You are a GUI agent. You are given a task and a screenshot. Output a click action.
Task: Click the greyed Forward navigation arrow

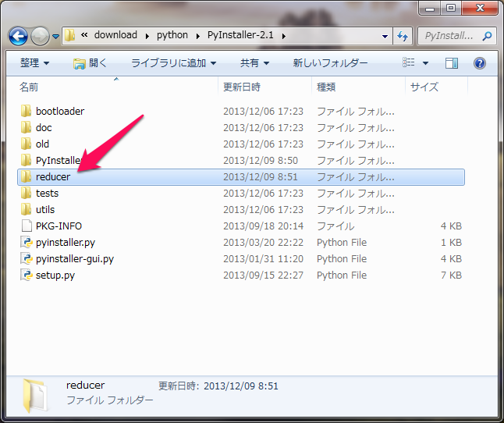point(40,36)
